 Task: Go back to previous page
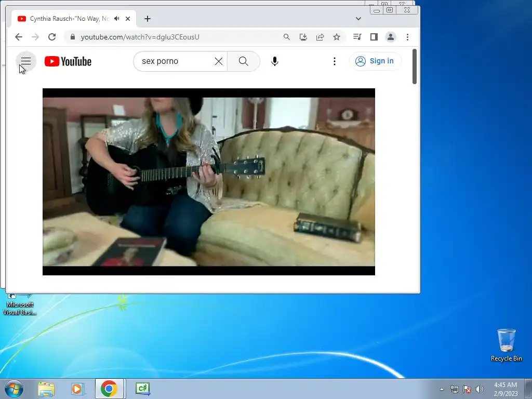[x=19, y=37]
